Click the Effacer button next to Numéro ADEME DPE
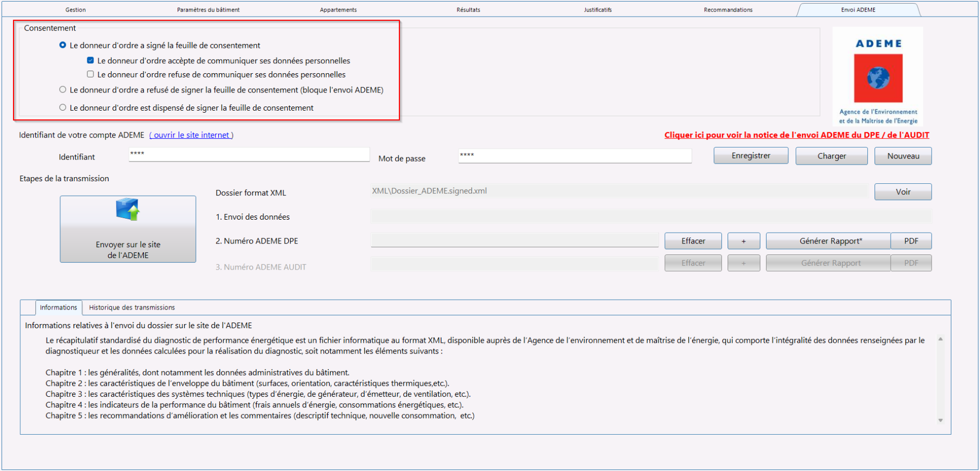The height and width of the screenshot is (471, 980). (x=693, y=240)
